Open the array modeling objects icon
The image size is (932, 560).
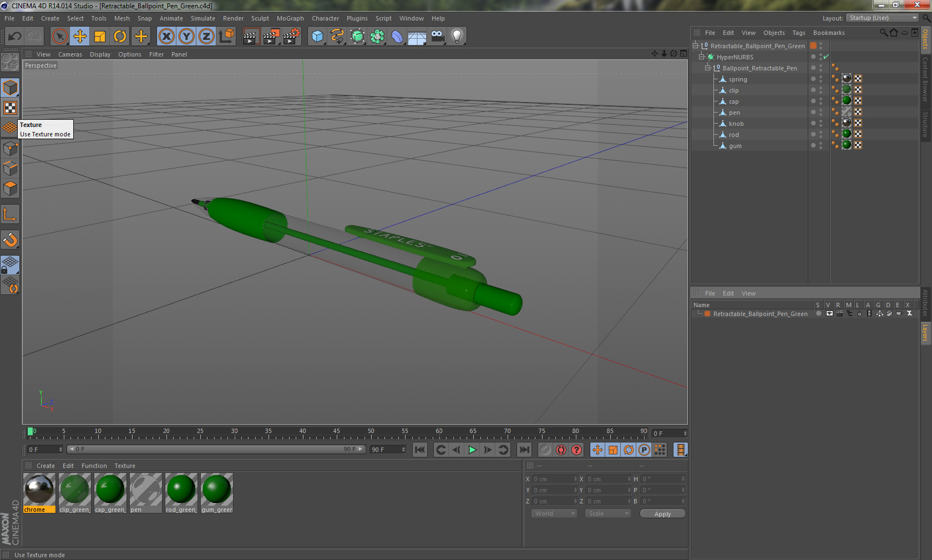tap(378, 37)
